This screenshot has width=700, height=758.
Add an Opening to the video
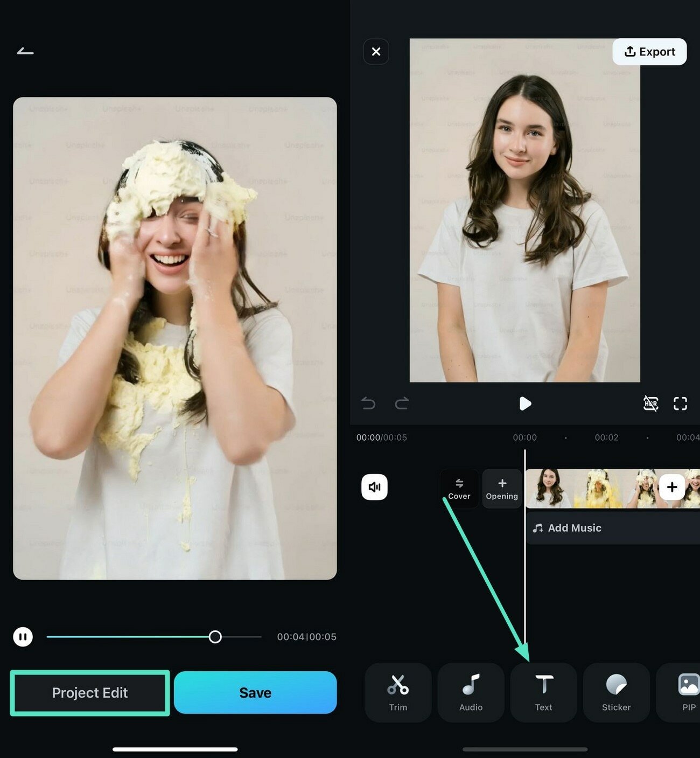(x=502, y=489)
